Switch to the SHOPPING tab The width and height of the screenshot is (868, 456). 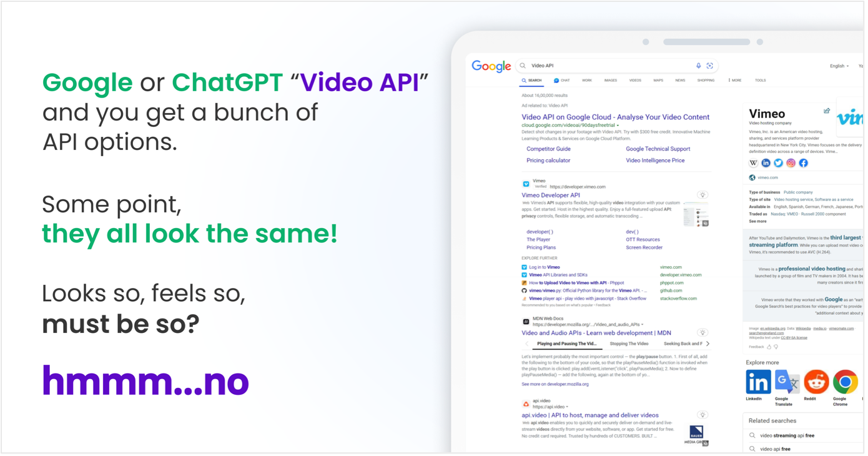click(x=706, y=80)
